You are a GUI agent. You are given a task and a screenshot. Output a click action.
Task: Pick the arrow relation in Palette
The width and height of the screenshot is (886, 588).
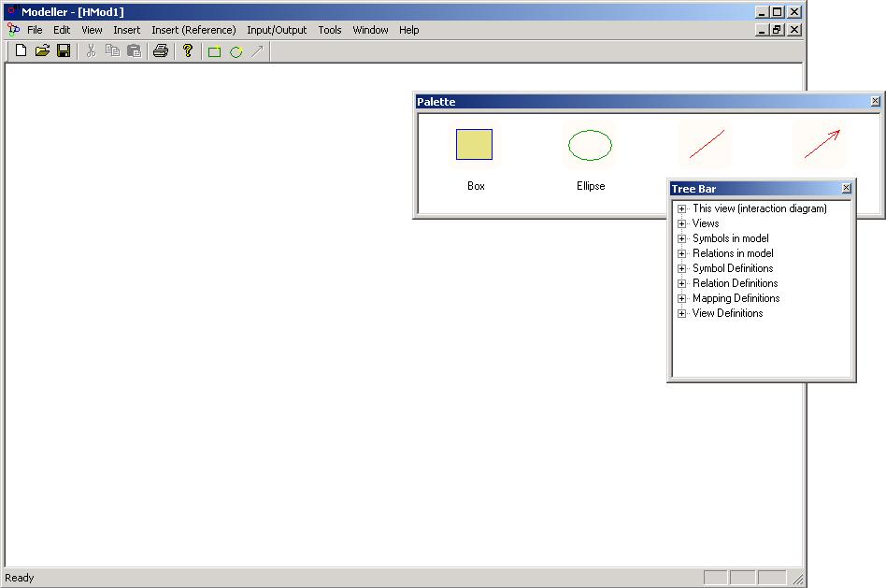pos(822,144)
